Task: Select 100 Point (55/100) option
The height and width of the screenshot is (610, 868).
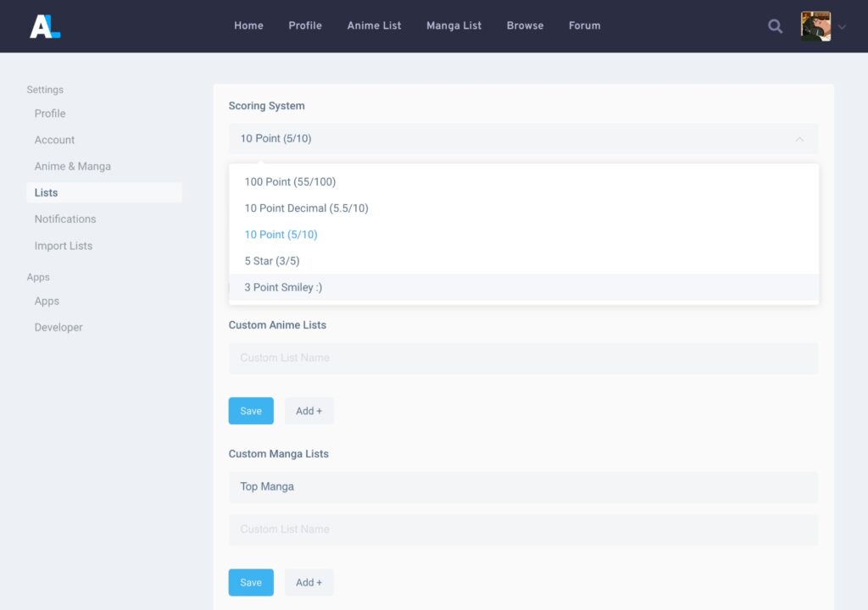Action: [x=290, y=182]
